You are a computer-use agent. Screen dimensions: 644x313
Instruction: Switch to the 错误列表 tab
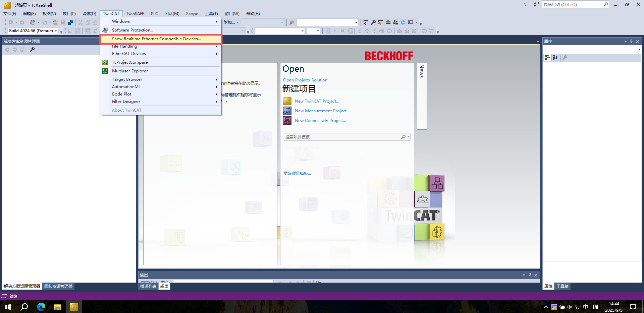(148, 287)
